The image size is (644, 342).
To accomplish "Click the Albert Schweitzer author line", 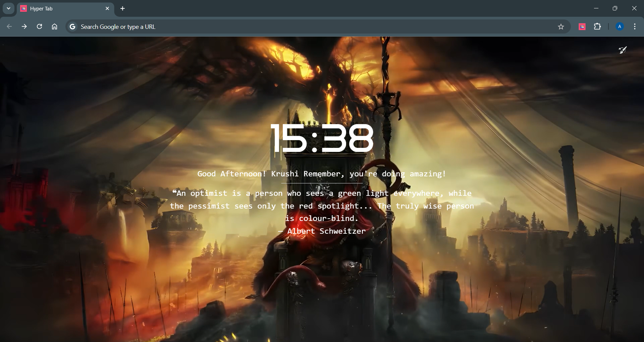I will [x=322, y=231].
